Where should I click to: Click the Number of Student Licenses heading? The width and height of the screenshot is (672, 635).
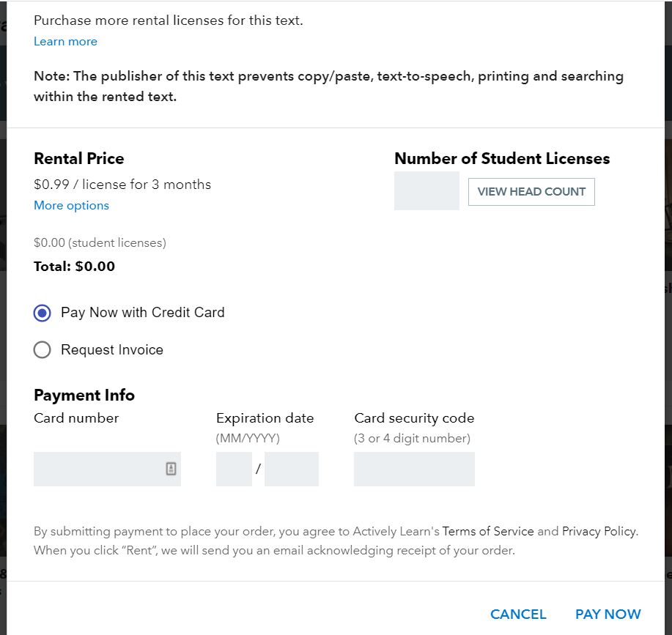pyautogui.click(x=502, y=158)
